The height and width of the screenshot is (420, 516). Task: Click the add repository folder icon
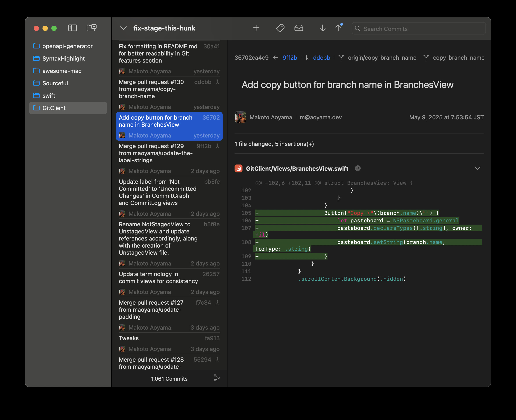click(x=92, y=28)
